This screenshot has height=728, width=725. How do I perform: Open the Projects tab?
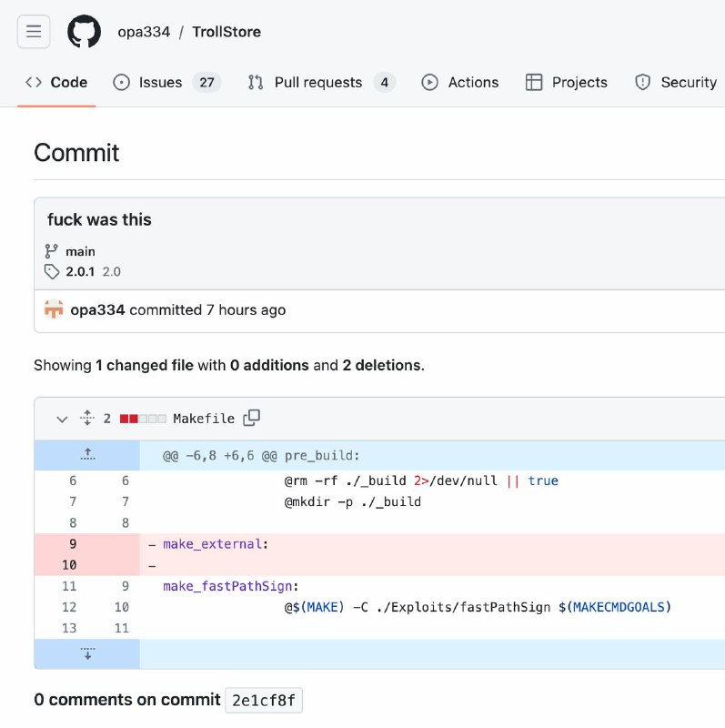(x=567, y=82)
